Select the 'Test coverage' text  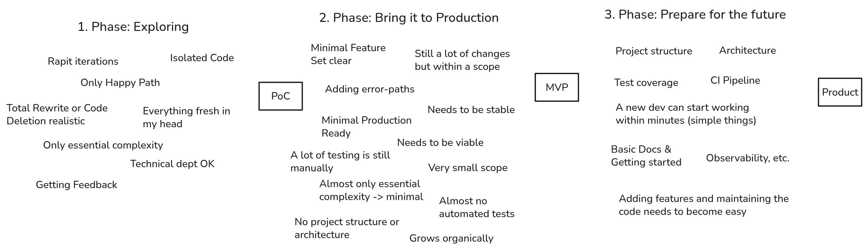point(646,82)
